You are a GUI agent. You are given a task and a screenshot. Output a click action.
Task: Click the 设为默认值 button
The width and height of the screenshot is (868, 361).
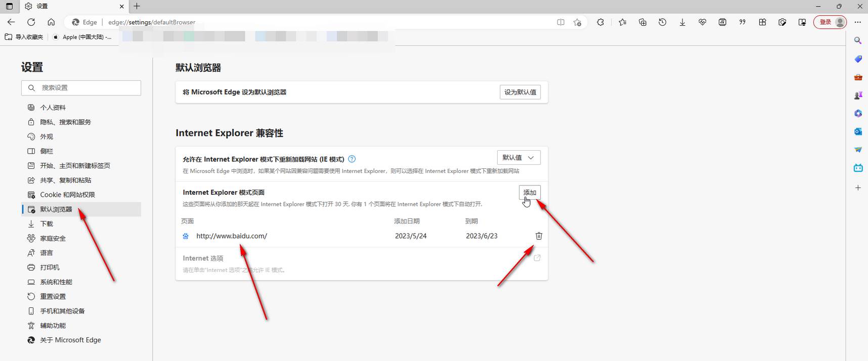point(520,92)
